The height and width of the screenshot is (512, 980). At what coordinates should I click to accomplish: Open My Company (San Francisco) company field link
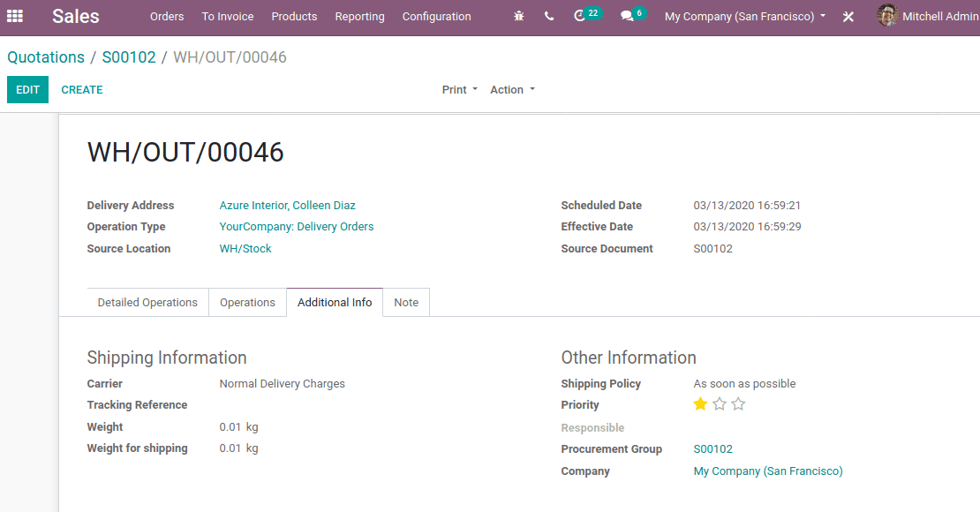[x=768, y=471]
